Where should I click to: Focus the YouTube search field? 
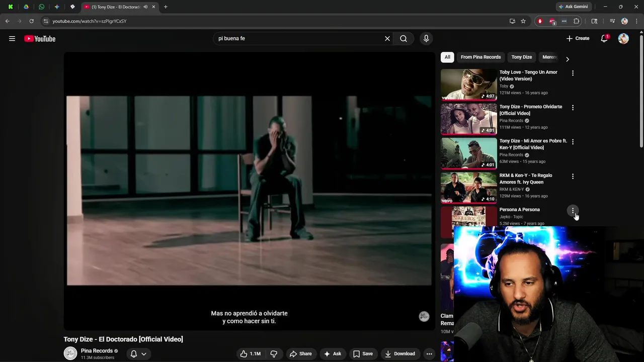pyautogui.click(x=299, y=38)
